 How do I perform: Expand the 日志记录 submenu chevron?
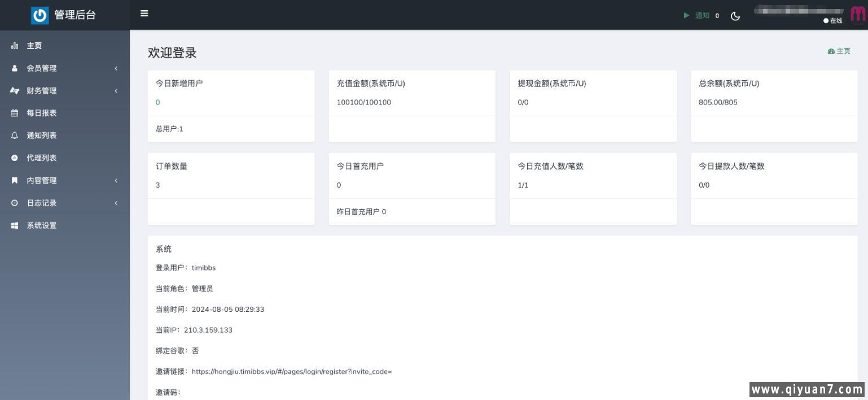click(116, 203)
